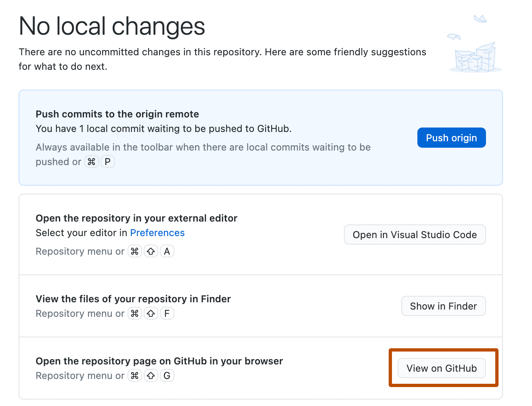Click the P shortcut key icon
The height and width of the screenshot is (406, 532).
tap(107, 161)
